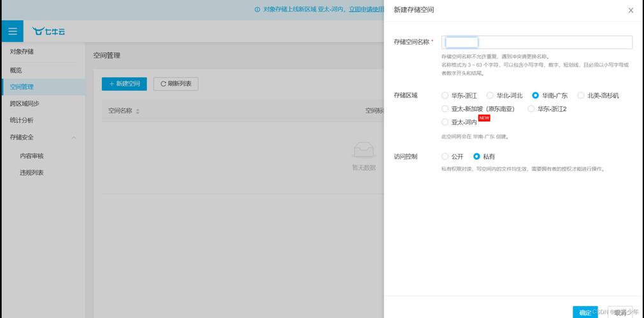Click the info icon in the announcement banner

click(257, 9)
